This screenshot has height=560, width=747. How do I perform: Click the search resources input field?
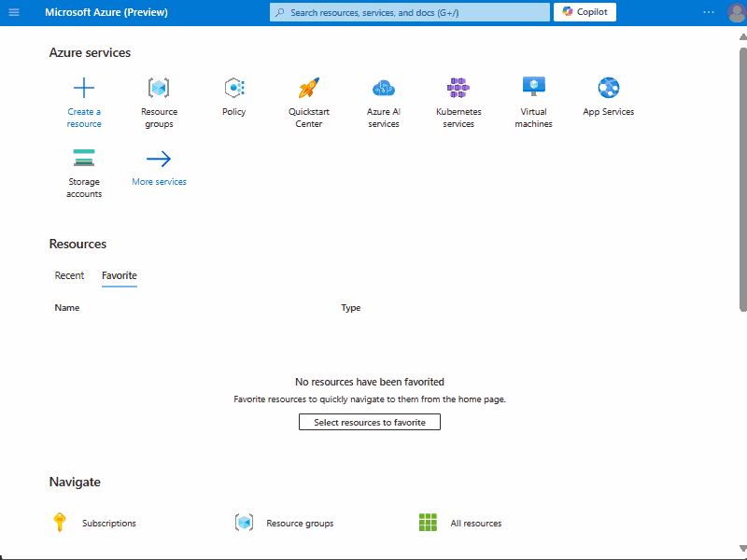point(409,11)
